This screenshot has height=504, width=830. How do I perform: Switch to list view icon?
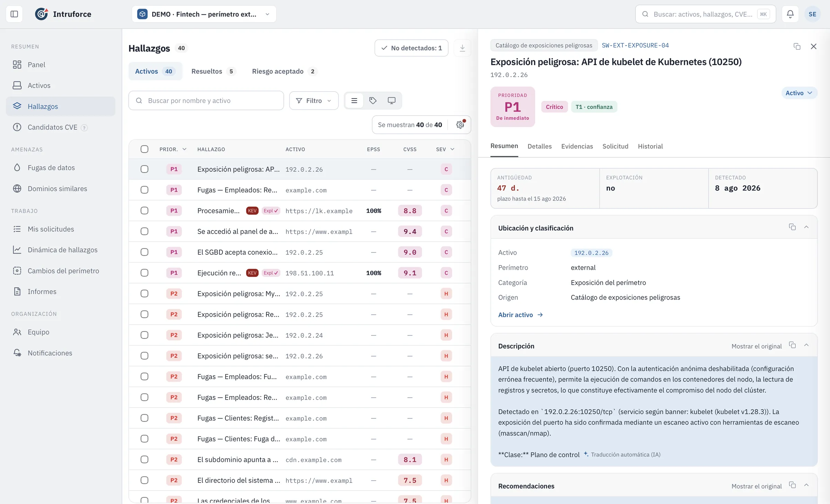pyautogui.click(x=354, y=101)
